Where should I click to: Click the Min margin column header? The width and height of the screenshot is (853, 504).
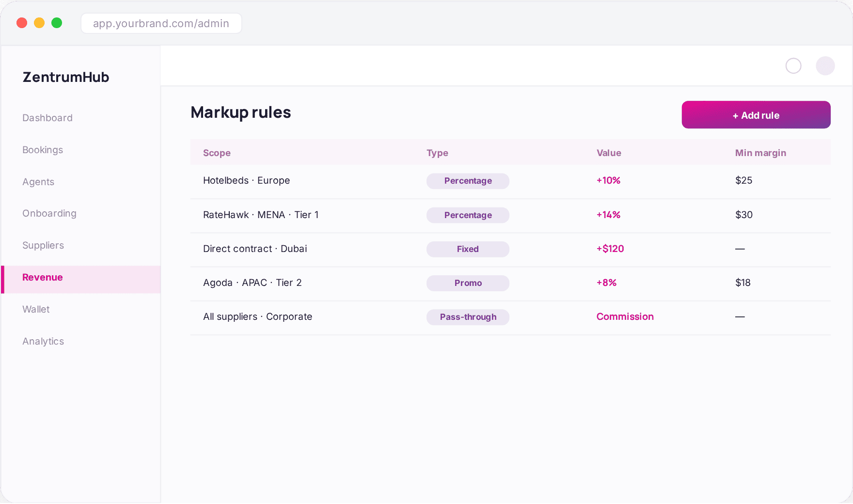coord(760,153)
